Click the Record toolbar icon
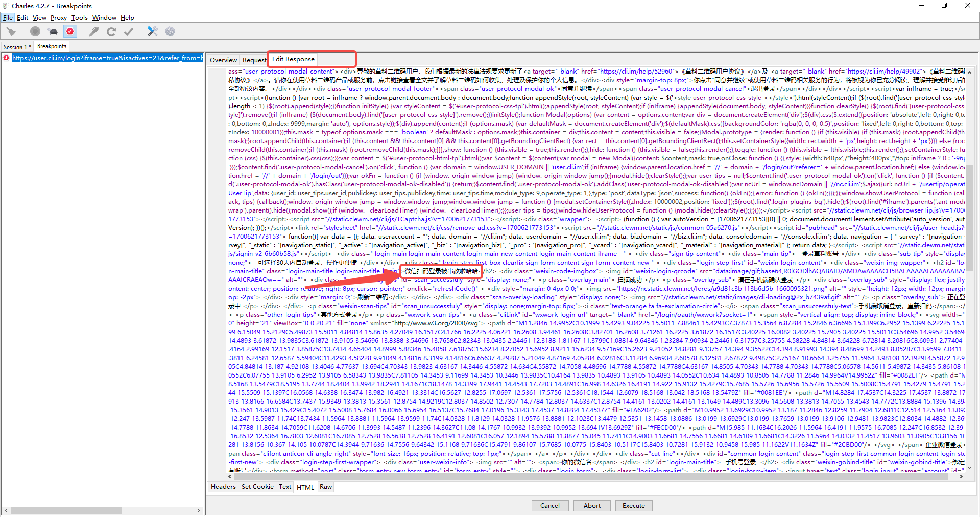The image size is (980, 517). pos(35,31)
